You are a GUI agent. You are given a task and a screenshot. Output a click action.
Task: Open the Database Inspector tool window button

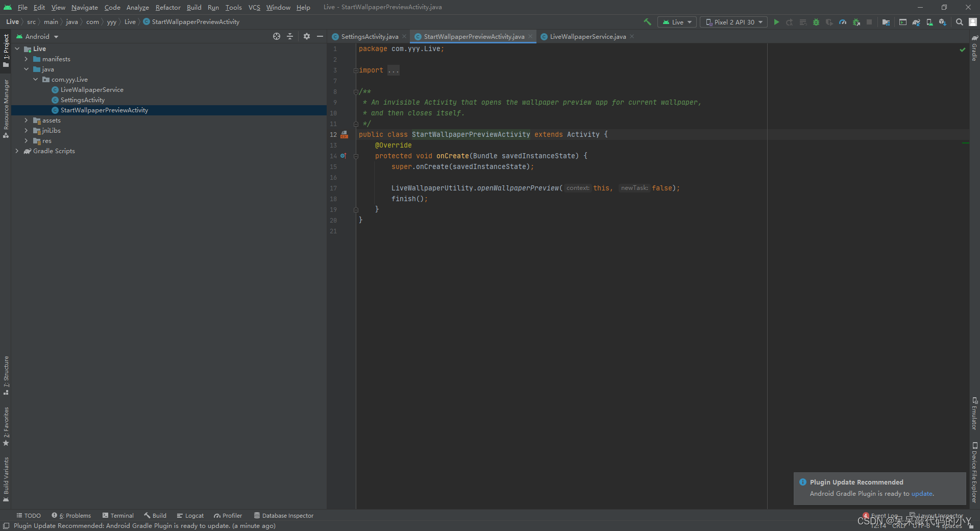pyautogui.click(x=284, y=516)
